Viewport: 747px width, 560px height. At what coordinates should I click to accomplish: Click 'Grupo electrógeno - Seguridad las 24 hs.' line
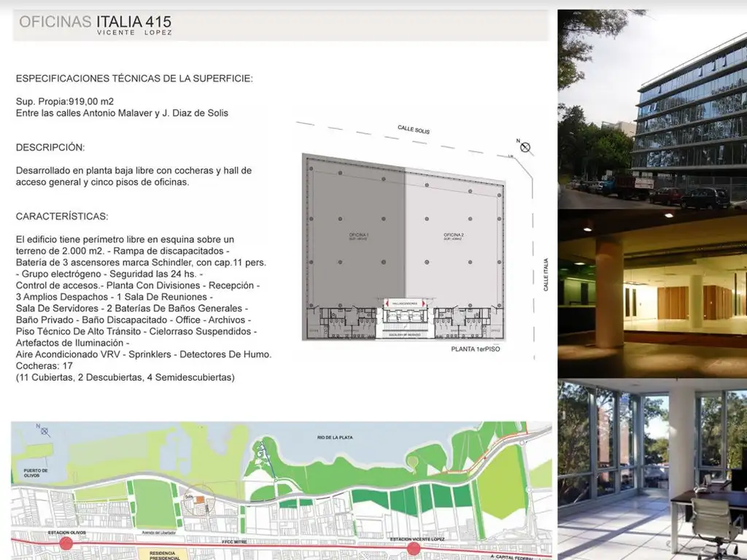pos(109,274)
